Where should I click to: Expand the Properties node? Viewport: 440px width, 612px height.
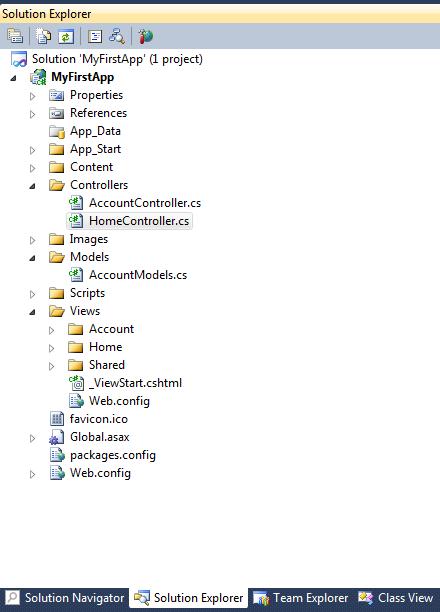(33, 96)
